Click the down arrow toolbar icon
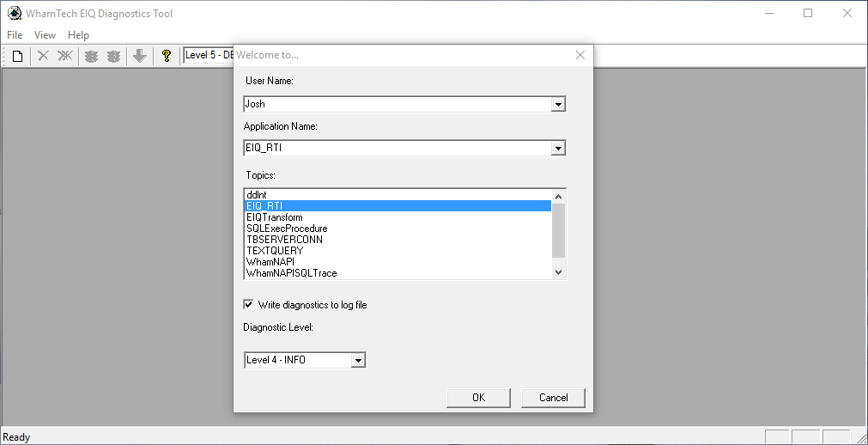868x445 pixels. point(140,56)
